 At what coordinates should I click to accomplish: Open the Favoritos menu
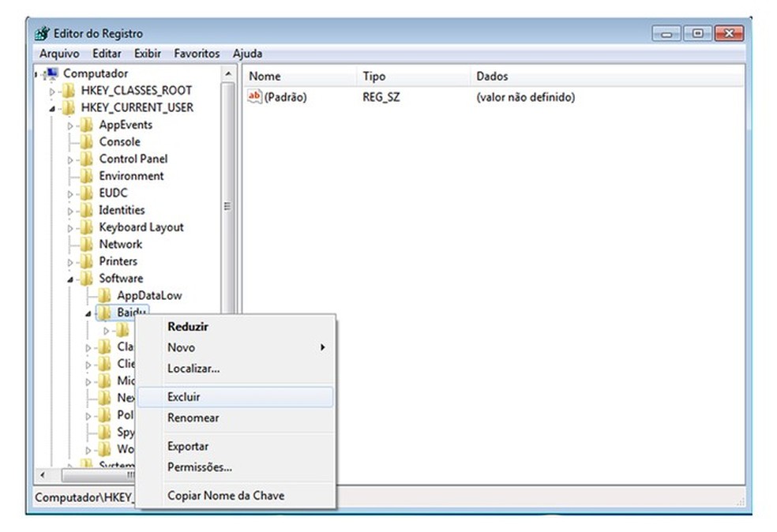(x=197, y=54)
